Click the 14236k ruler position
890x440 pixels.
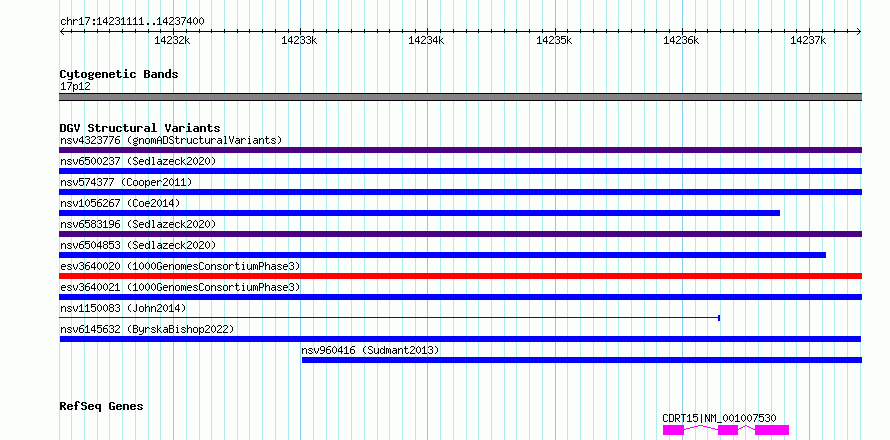point(681,40)
